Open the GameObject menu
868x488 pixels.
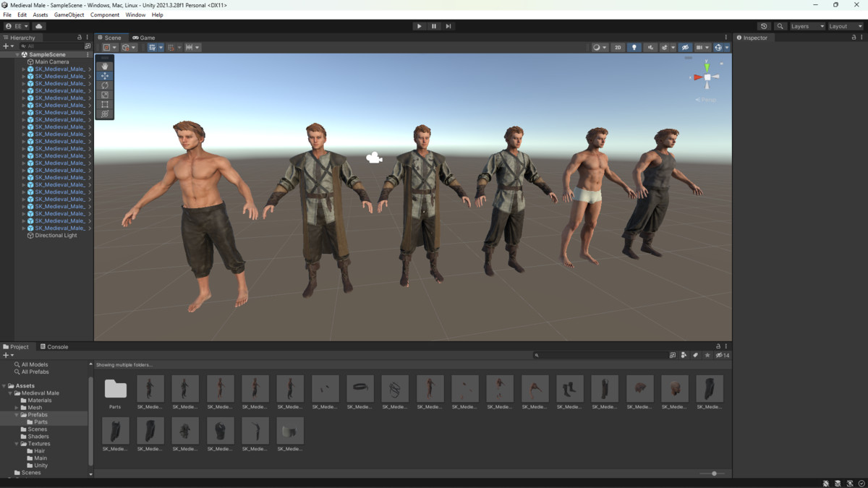[69, 14]
